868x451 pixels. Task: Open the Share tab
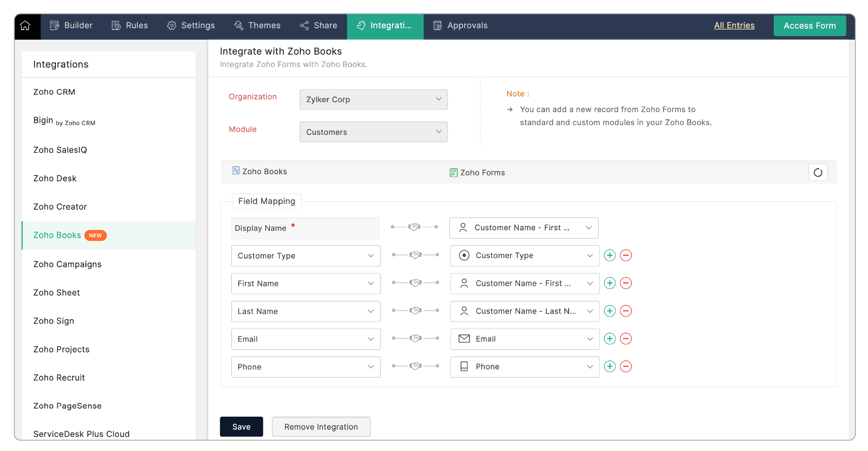tap(318, 26)
